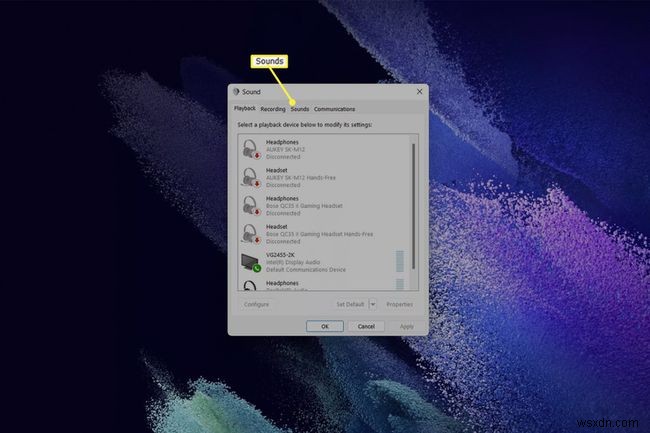The height and width of the screenshot is (433, 650).
Task: Click 'Intel(R) Display Audio' text
Action: coord(293,262)
